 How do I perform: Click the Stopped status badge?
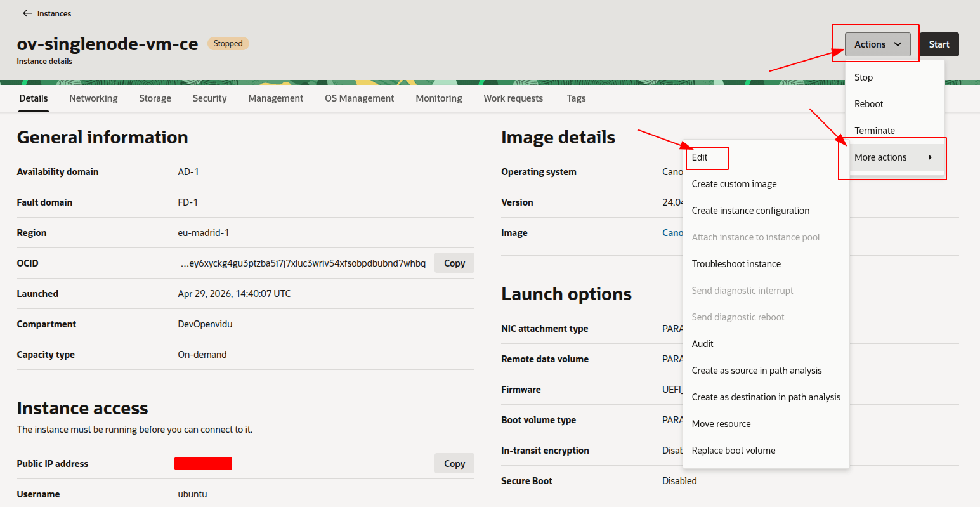(228, 43)
